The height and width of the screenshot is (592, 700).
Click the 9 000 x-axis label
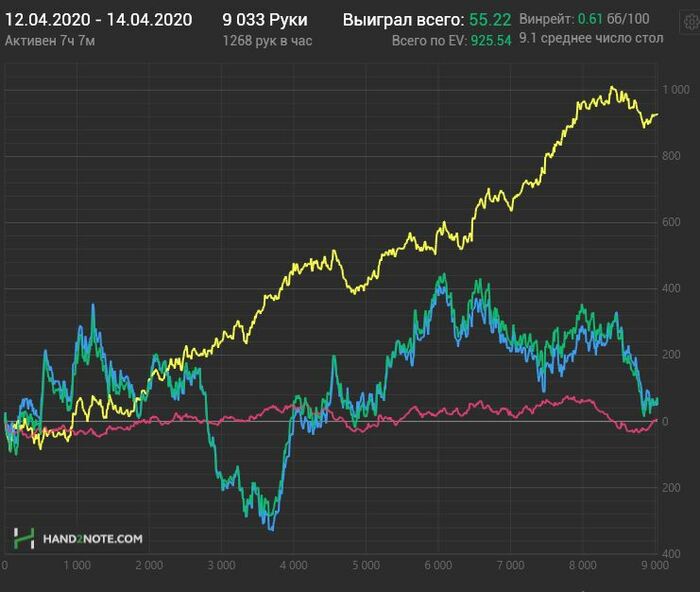655,565
